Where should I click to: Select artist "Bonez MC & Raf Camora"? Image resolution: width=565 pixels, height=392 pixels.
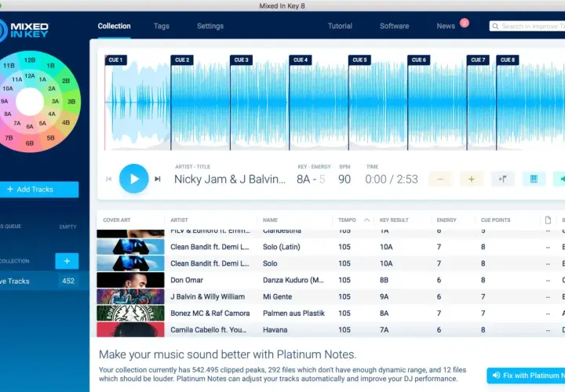pos(210,313)
